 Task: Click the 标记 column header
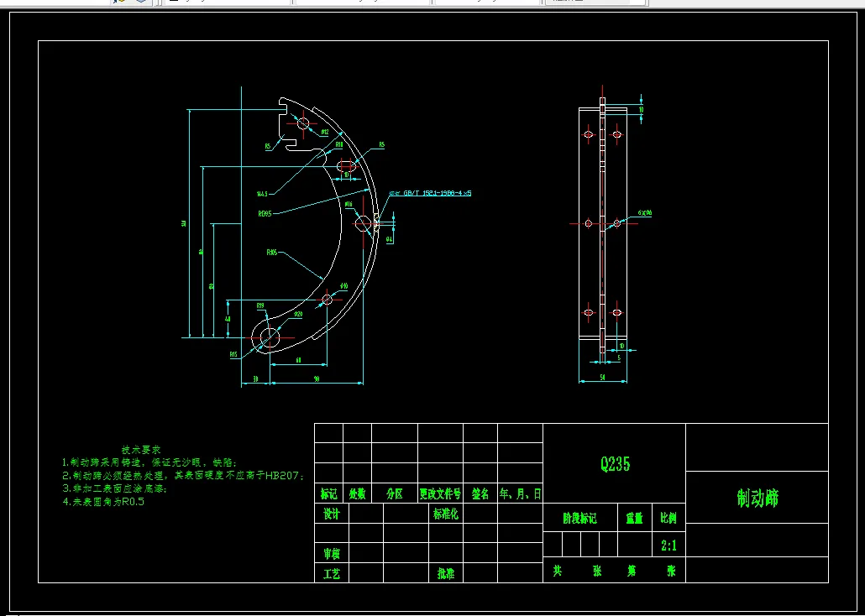pos(329,494)
